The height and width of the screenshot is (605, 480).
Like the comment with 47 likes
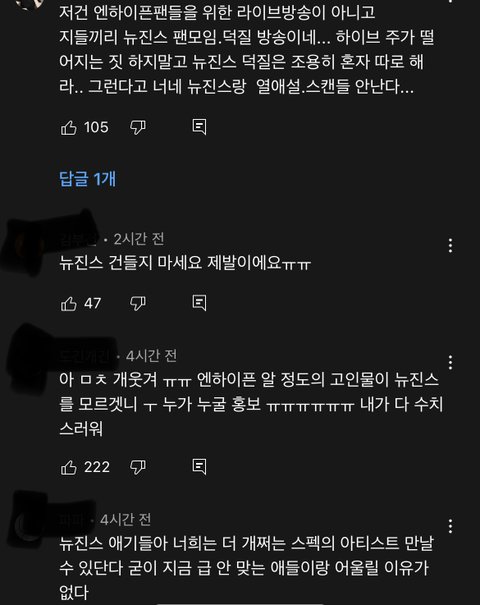point(69,304)
